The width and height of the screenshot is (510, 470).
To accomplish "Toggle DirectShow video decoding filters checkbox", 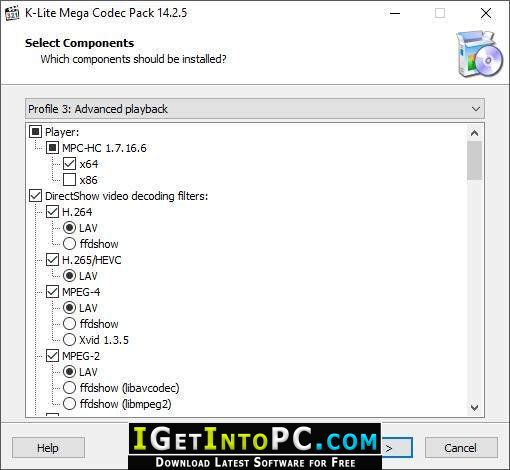I will coord(35,196).
